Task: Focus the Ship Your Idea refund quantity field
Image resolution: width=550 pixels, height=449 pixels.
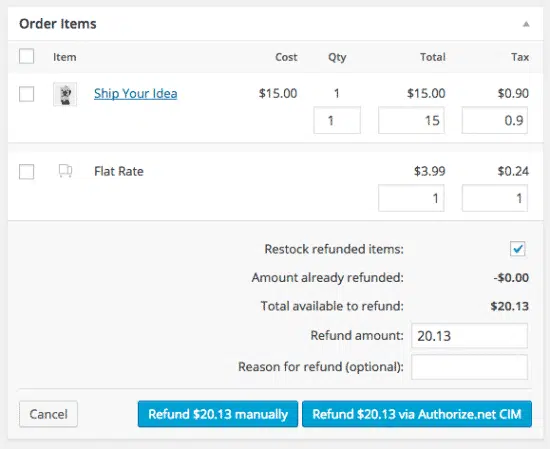Action: click(x=337, y=120)
